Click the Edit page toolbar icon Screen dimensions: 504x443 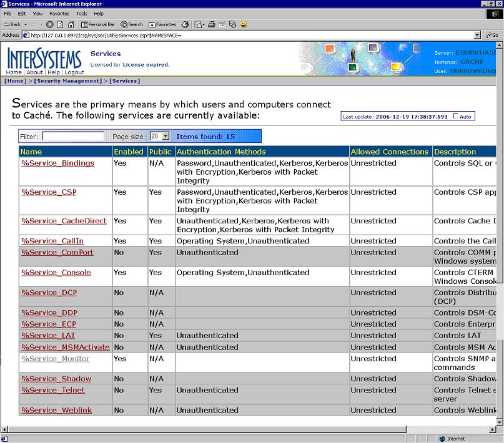pos(222,24)
